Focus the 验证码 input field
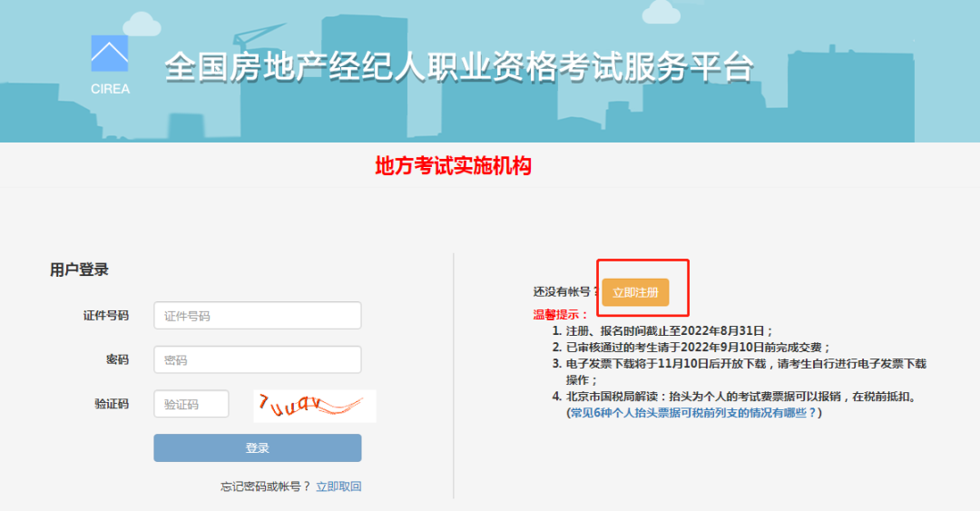Screen dimensions: 980x511 (x=191, y=404)
